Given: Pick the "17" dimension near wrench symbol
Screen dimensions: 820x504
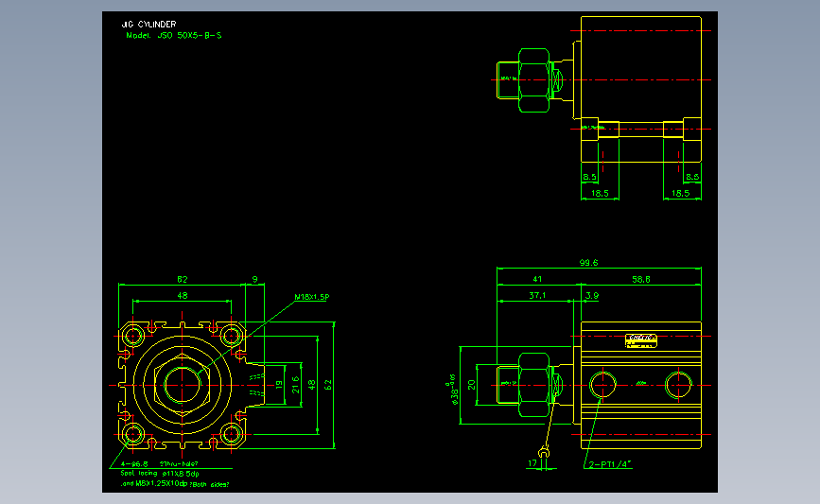Looking at the screenshot, I should pos(532,463).
